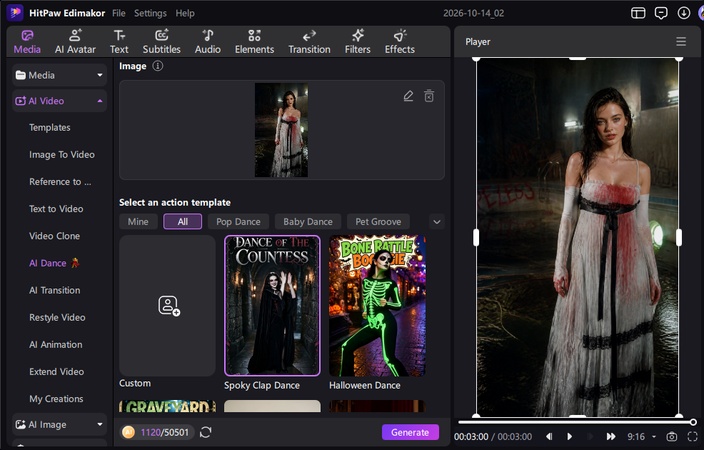Switch to the Text tab
Viewport: 704px width, 450px height.
click(119, 42)
